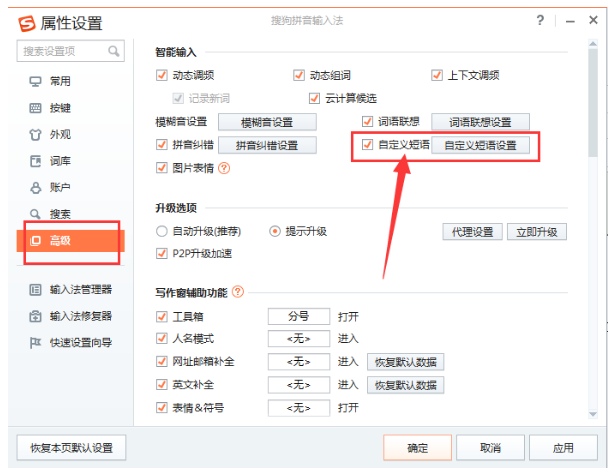
Task: Toggle the 动态调频 checkbox
Action: coord(162,75)
